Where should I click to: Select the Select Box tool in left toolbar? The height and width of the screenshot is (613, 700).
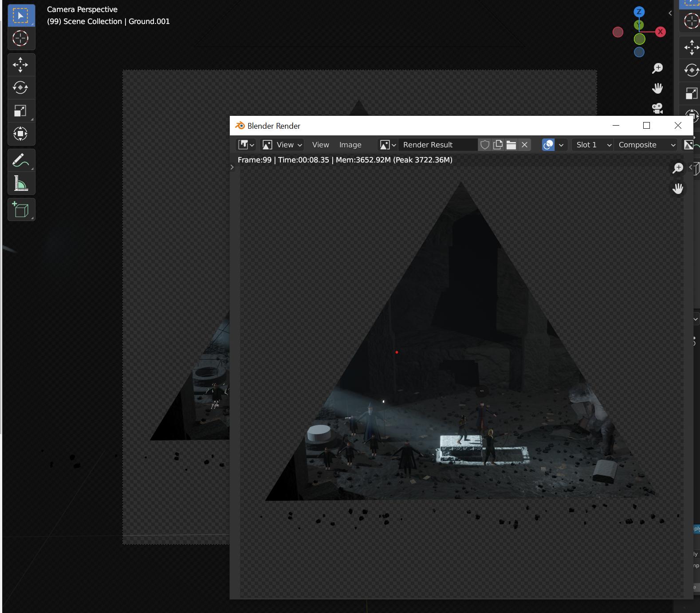(21, 16)
